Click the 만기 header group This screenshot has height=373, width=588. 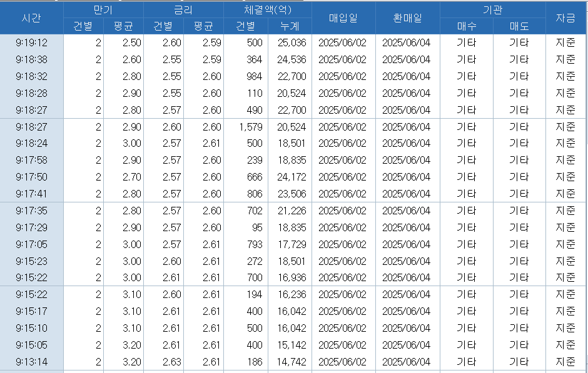[x=103, y=10]
